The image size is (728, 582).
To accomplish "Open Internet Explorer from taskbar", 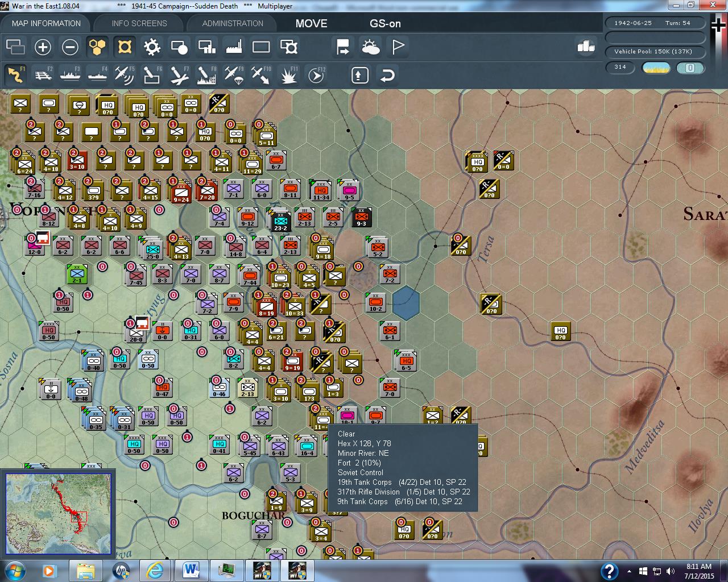I will pos(155,570).
